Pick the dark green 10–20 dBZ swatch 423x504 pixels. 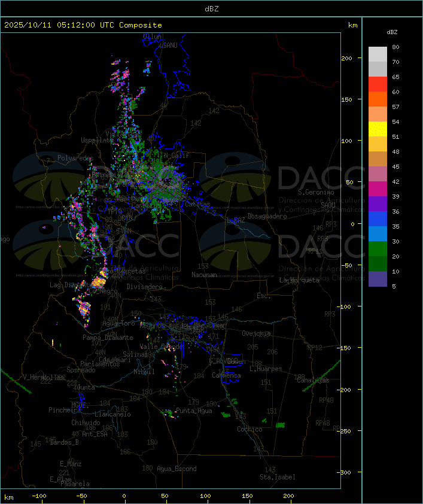[x=378, y=263]
